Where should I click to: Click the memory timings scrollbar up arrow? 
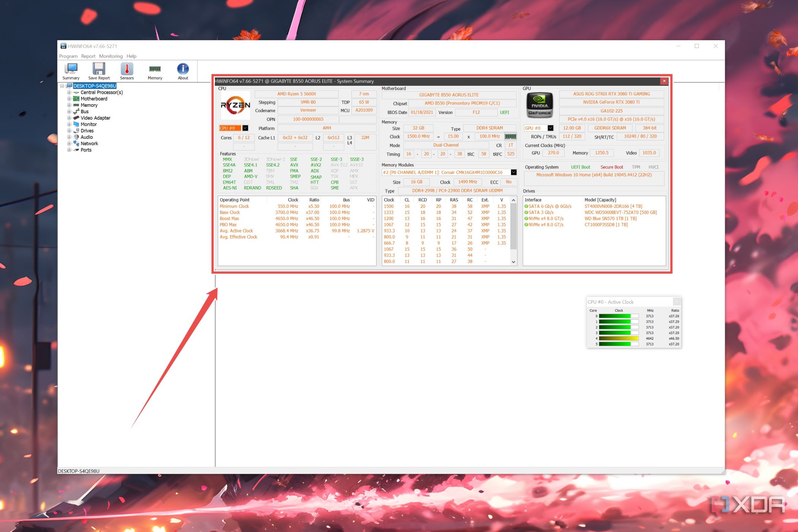click(513, 200)
